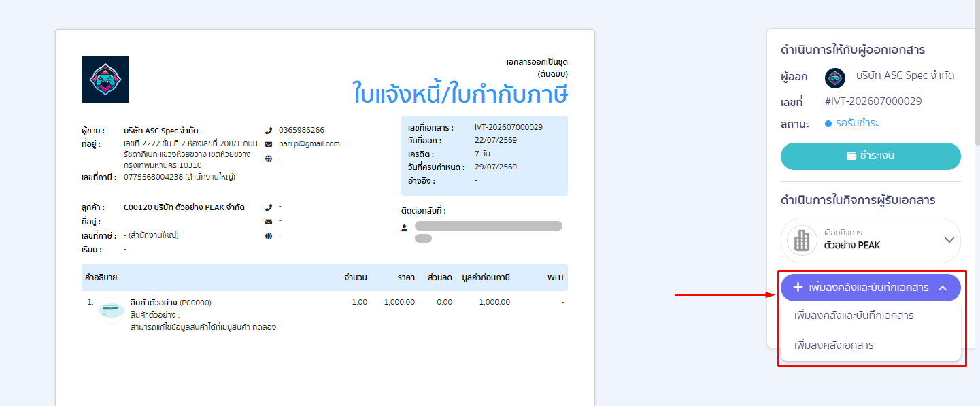The width and height of the screenshot is (980, 406).
Task: Collapse the เพิ่มลงคลังและบันทึกเอกสาร chevron
Action: (943, 288)
